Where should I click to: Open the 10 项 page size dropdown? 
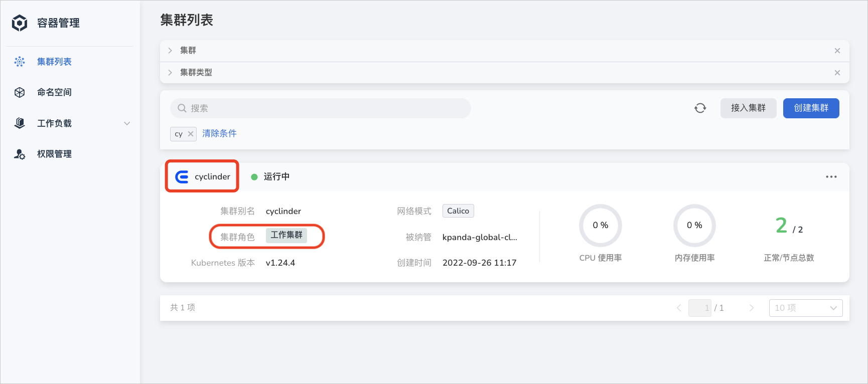[x=806, y=308]
